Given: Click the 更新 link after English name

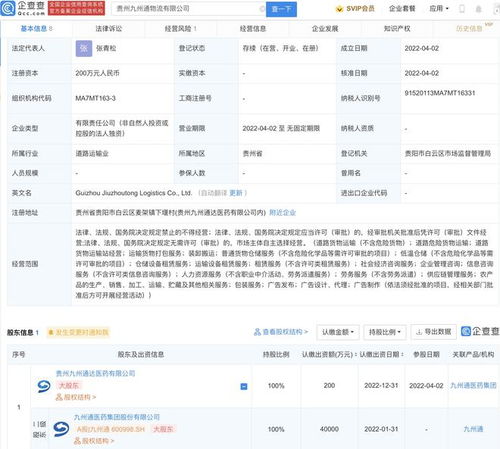Looking at the screenshot, I should pyautogui.click(x=236, y=193).
